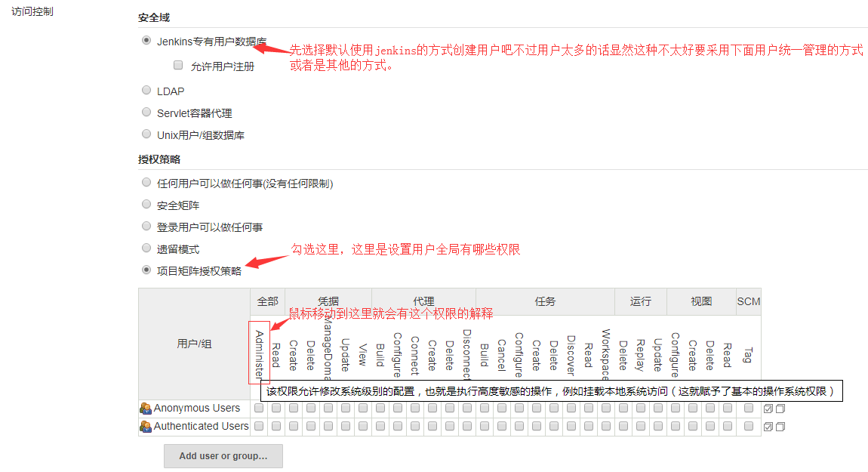Click select-all icon in Anonymous Users row

pyautogui.click(x=768, y=409)
